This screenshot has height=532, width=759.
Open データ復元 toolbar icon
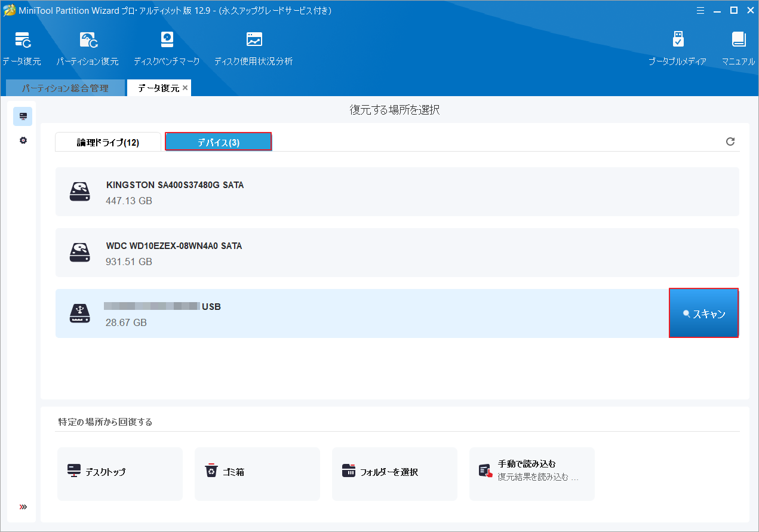coord(22,40)
